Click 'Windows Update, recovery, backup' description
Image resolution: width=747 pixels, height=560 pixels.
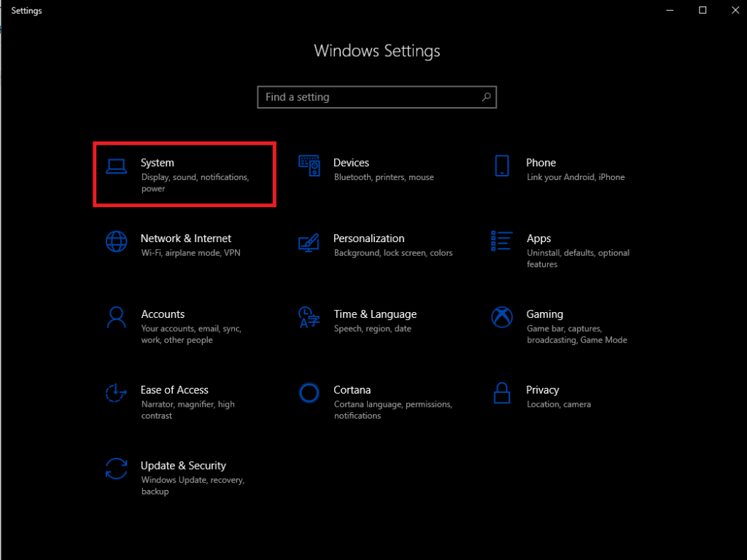pyautogui.click(x=193, y=486)
